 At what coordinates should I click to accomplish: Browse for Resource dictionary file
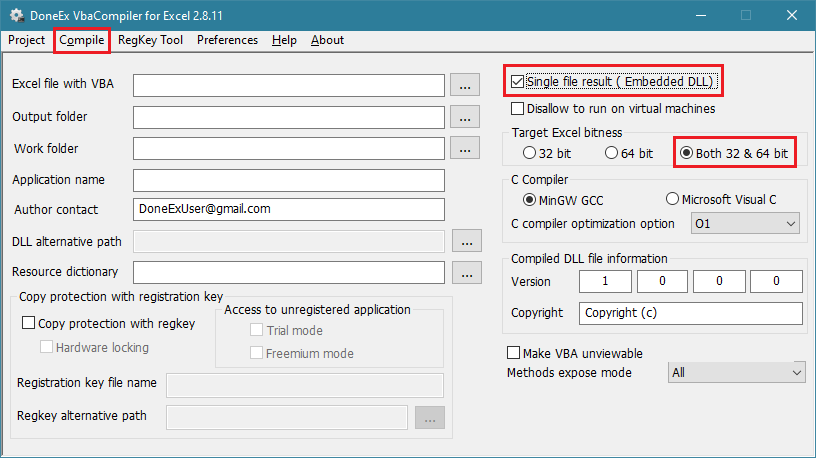[x=467, y=273]
